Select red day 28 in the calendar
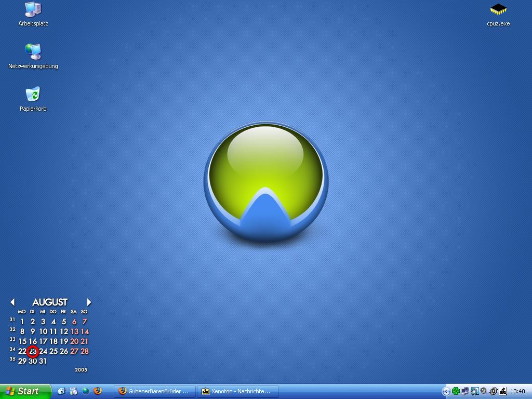 (85, 351)
